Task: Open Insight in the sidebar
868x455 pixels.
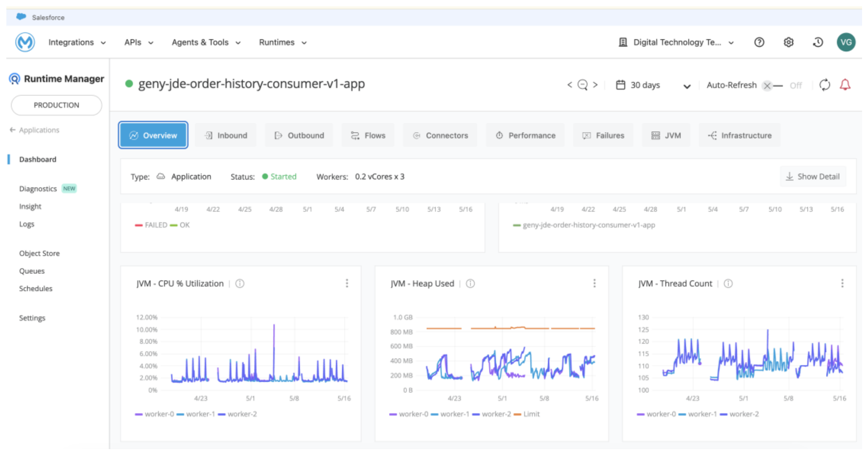Action: point(30,207)
